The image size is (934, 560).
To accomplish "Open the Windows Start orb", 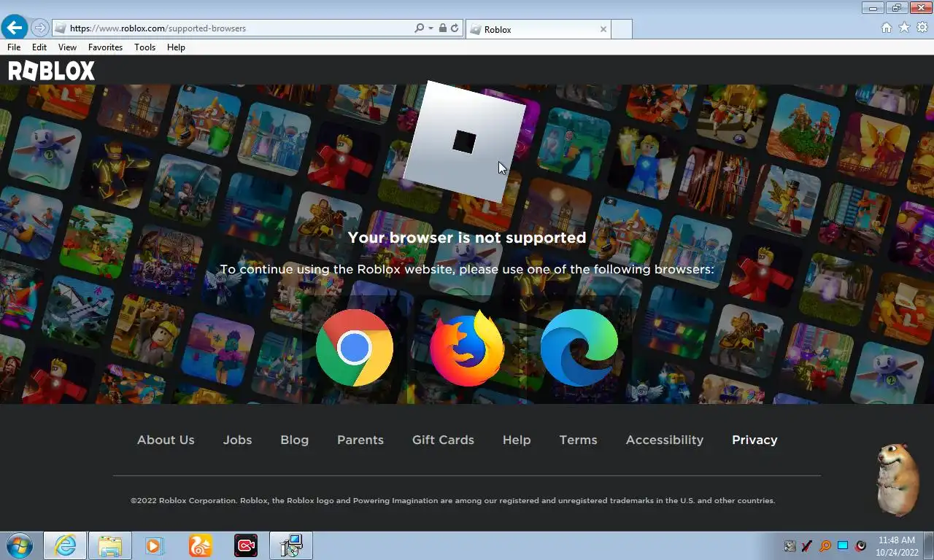I will point(19,545).
